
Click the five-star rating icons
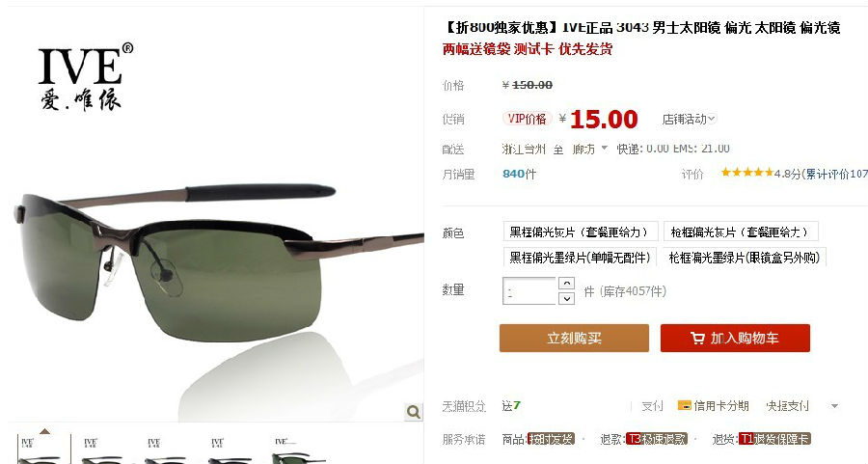click(x=746, y=173)
